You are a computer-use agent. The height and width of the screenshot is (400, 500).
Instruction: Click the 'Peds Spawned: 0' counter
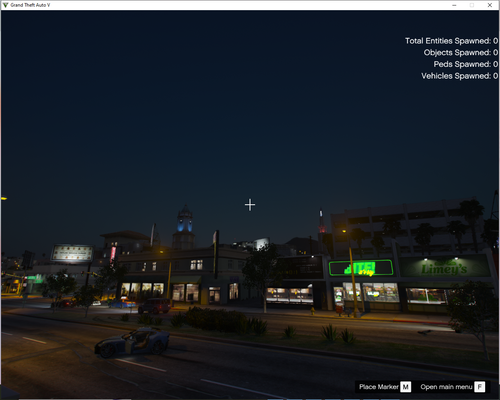(466, 64)
